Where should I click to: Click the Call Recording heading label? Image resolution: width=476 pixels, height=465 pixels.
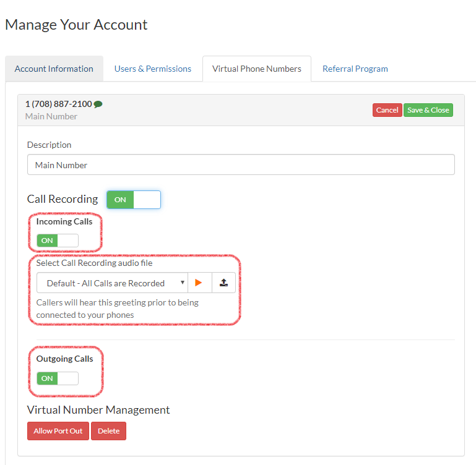[63, 199]
